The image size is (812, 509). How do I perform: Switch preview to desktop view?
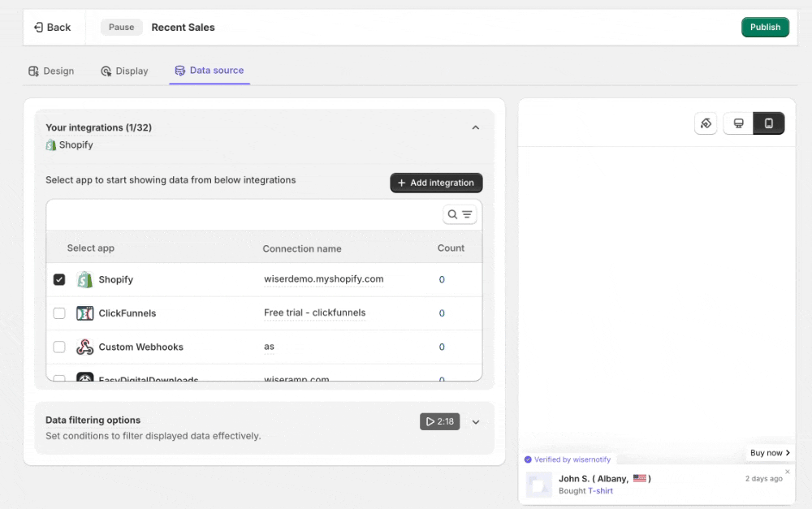click(x=738, y=123)
